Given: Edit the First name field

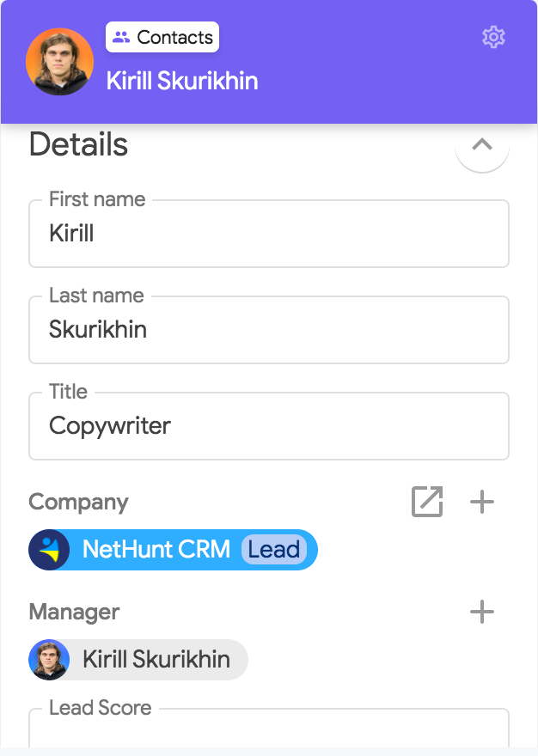Looking at the screenshot, I should coord(269,234).
